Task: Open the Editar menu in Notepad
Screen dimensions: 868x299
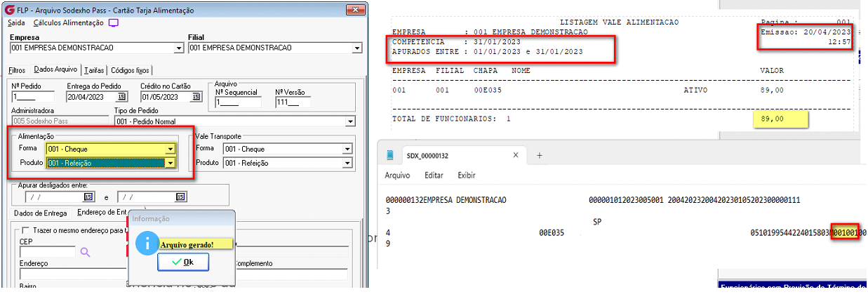Action: pos(434,175)
